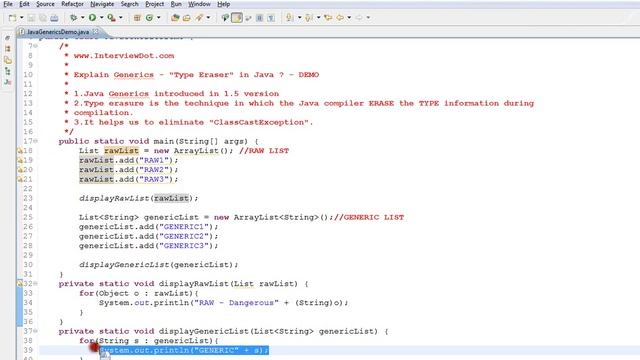Click the warning marker on line 19
The image size is (640, 360).
[x=20, y=160]
